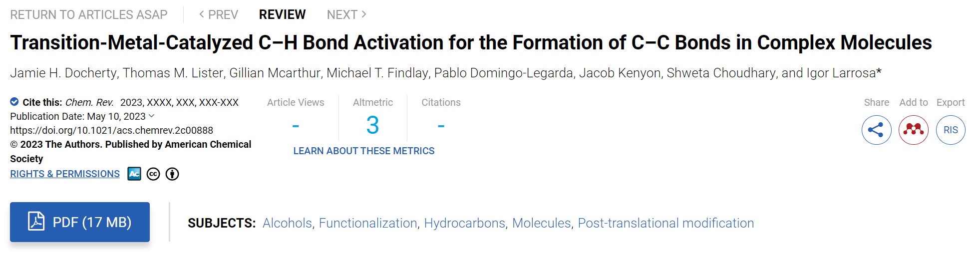The width and height of the screenshot is (980, 264).
Task: Go to the PREV article
Action: tap(219, 14)
